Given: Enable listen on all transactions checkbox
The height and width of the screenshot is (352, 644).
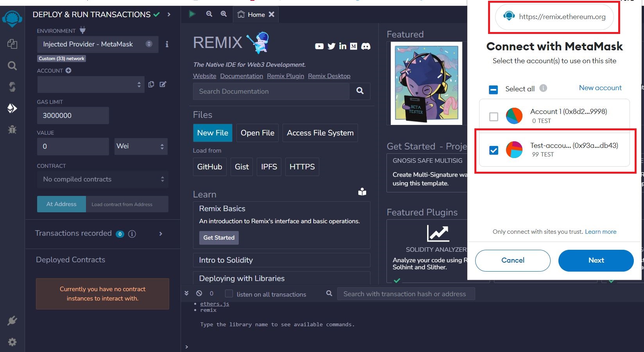Looking at the screenshot, I should pos(229,294).
